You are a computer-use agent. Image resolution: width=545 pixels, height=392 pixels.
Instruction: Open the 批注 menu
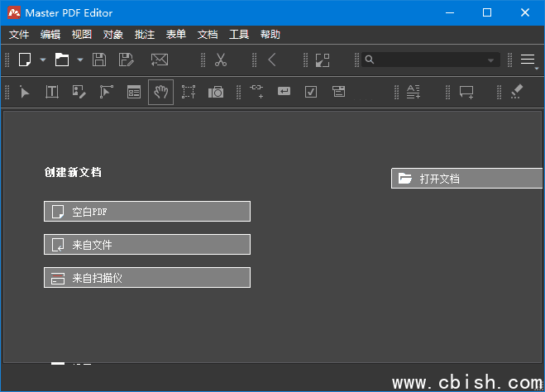(x=145, y=35)
